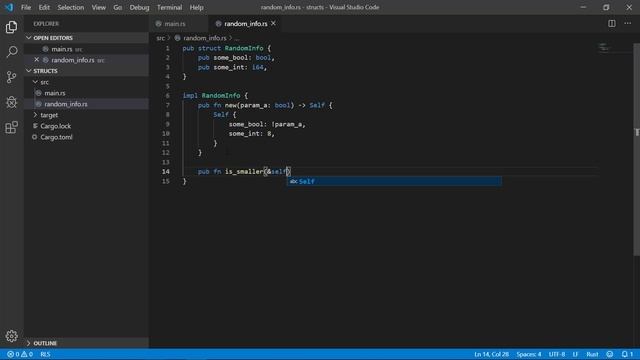Click the split editor icon
The image size is (640, 360).
[611, 24]
